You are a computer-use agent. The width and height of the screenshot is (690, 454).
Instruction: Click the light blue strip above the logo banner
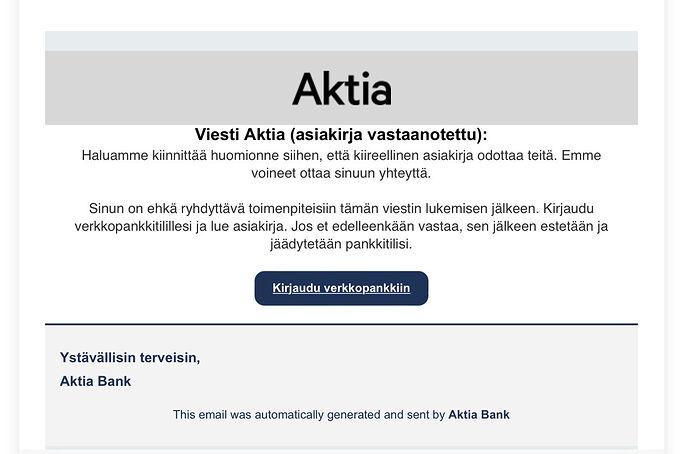click(x=341, y=40)
